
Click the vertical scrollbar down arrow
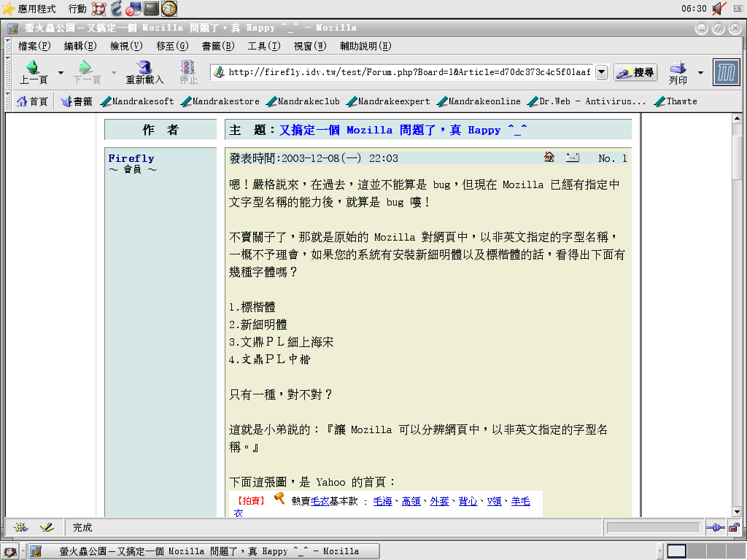pos(737,512)
